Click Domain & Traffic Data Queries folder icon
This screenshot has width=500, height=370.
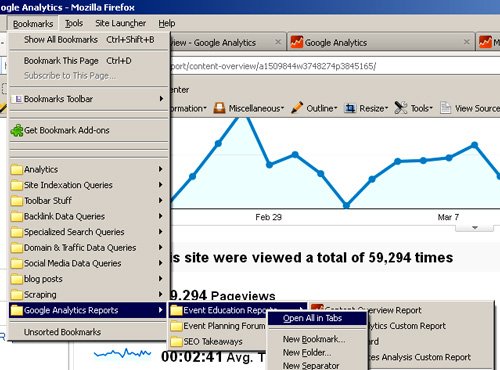point(16,248)
